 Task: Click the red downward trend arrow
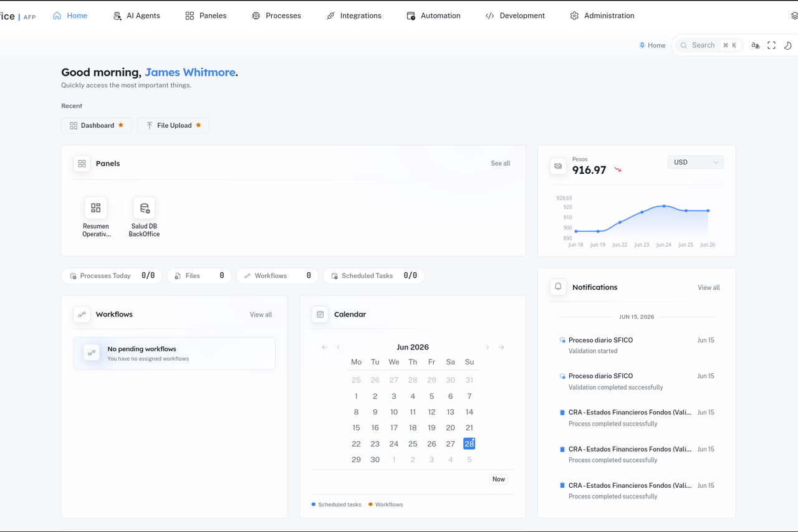[618, 169]
